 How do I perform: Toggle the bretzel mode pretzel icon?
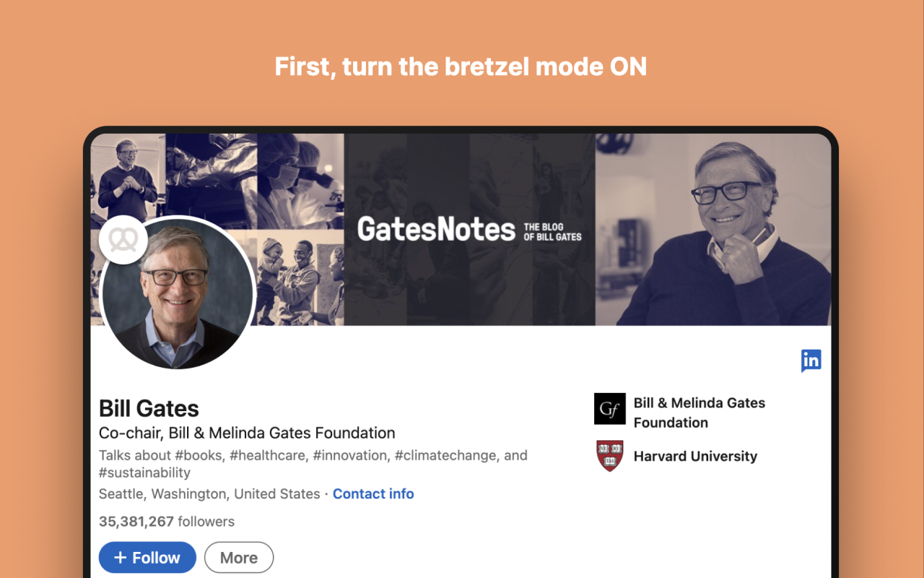123,239
